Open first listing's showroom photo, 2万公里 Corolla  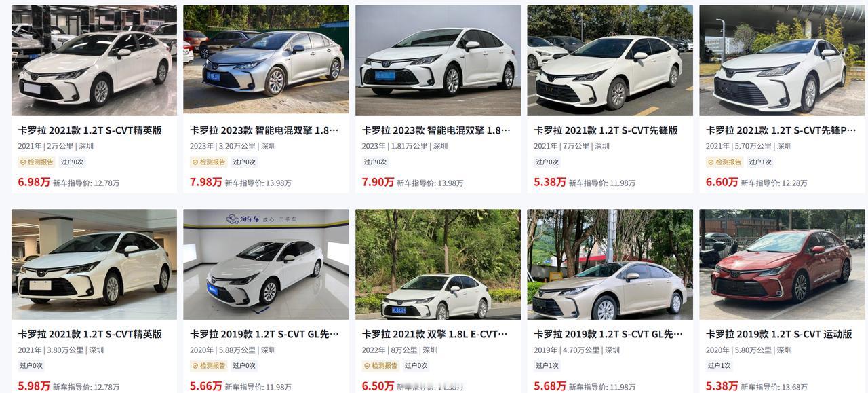pyautogui.click(x=94, y=60)
